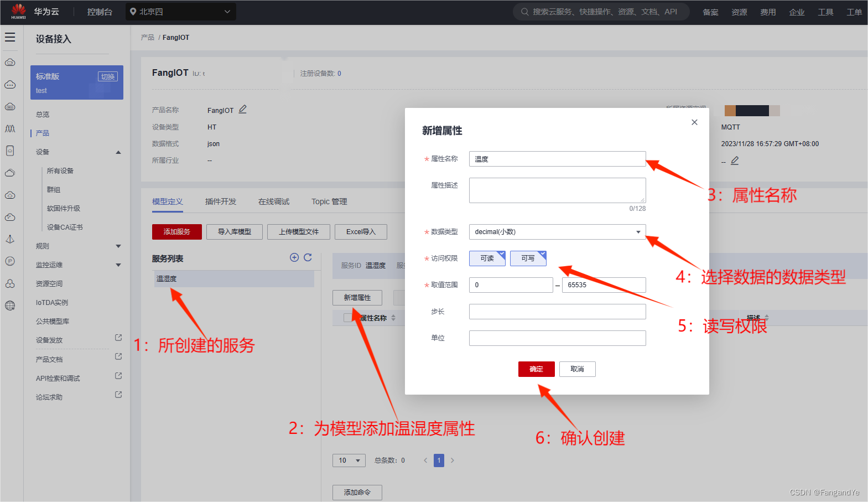The height and width of the screenshot is (502, 868).
Task: Open the 数据类型 decimal dropdown
Action: [x=557, y=232]
